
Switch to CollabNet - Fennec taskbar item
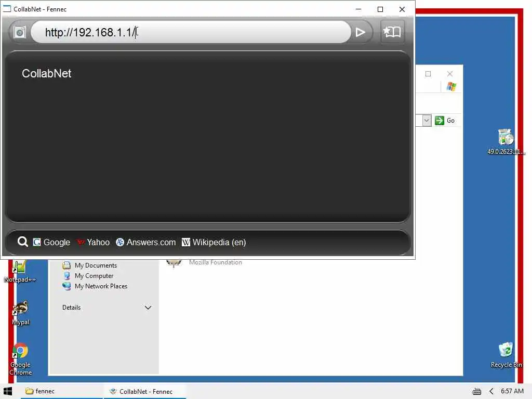click(x=145, y=391)
